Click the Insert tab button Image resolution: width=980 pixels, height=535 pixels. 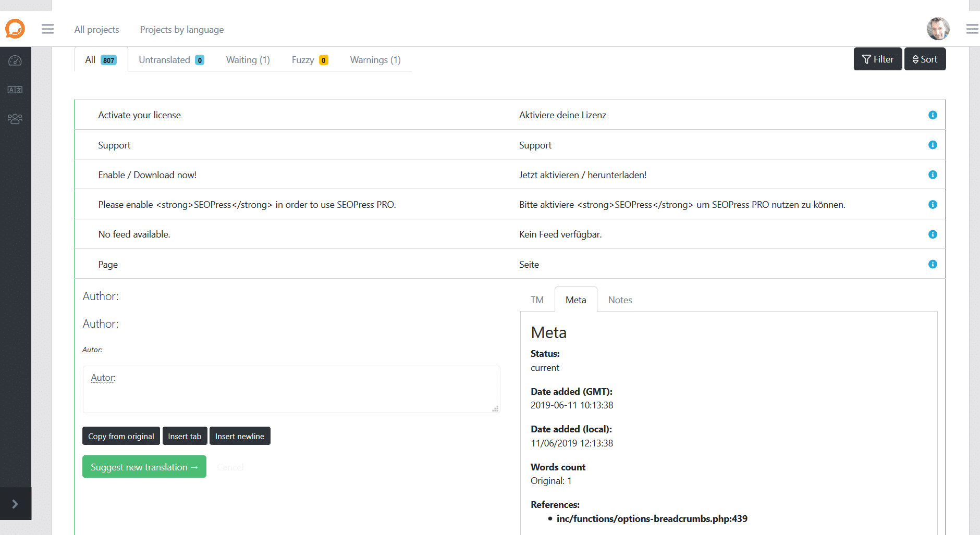[x=185, y=436]
